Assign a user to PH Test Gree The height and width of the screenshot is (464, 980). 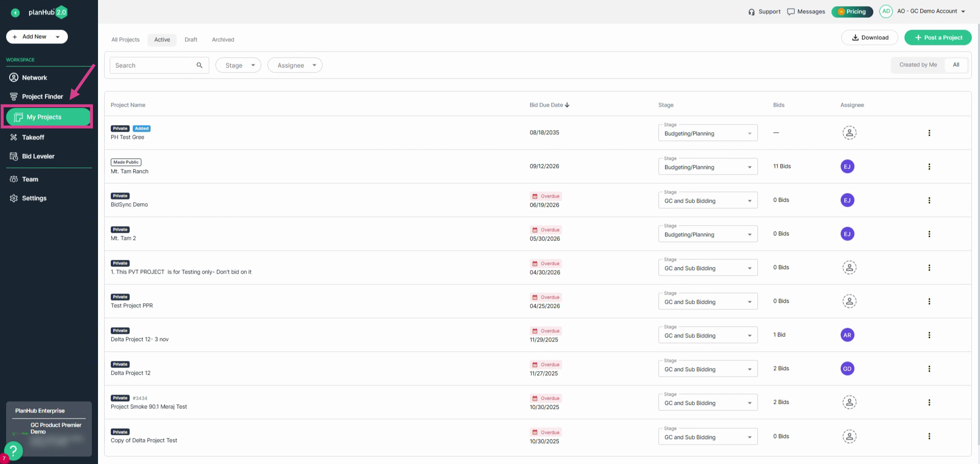[x=849, y=133]
